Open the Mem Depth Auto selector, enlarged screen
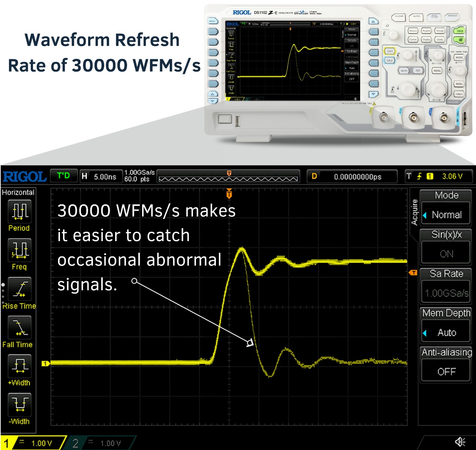The width and height of the screenshot is (476, 450). tap(446, 332)
